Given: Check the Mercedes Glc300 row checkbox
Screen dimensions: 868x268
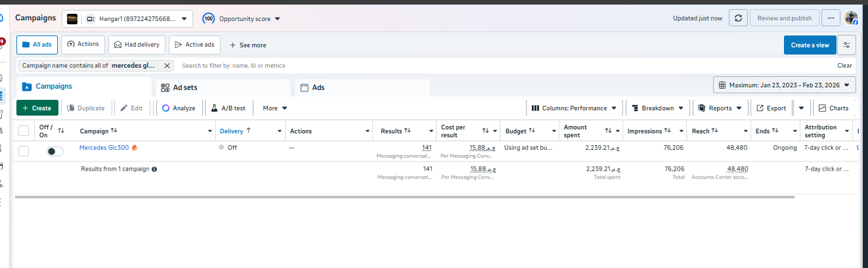Looking at the screenshot, I should click(24, 151).
